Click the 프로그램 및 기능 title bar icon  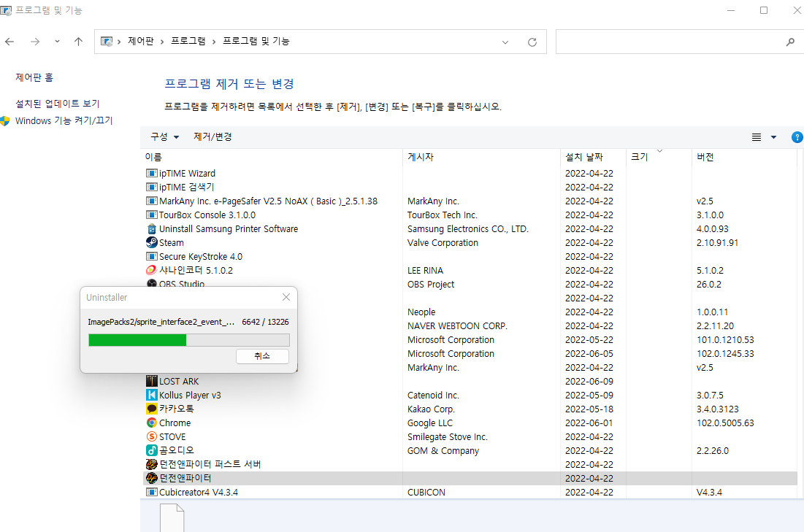coord(6,10)
